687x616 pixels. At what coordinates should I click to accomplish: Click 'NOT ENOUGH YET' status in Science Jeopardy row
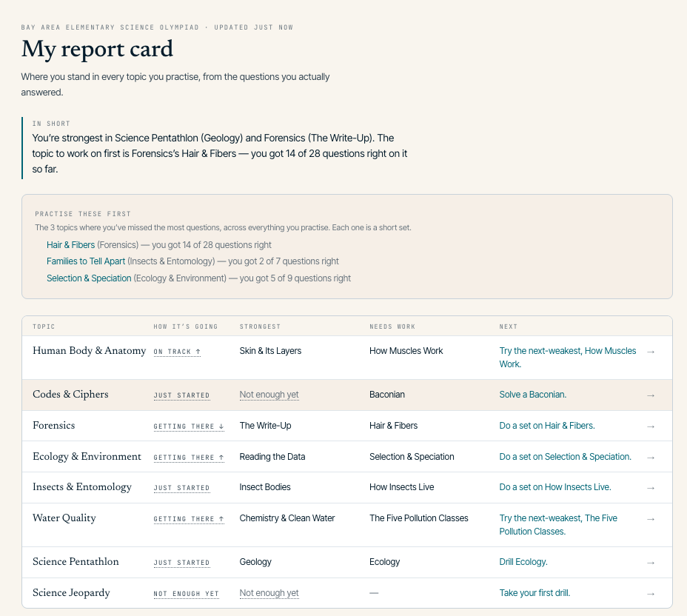[x=187, y=594]
